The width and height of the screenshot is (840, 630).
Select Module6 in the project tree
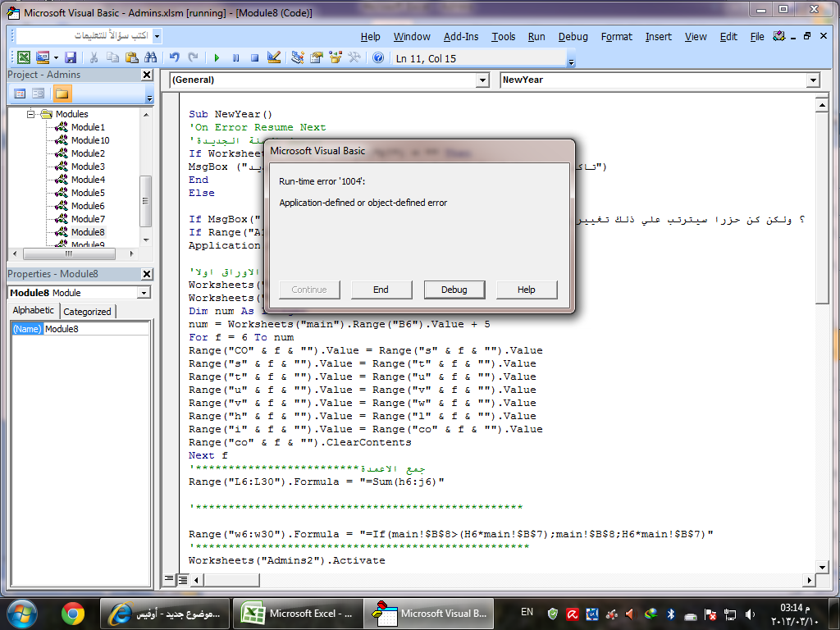pos(88,206)
